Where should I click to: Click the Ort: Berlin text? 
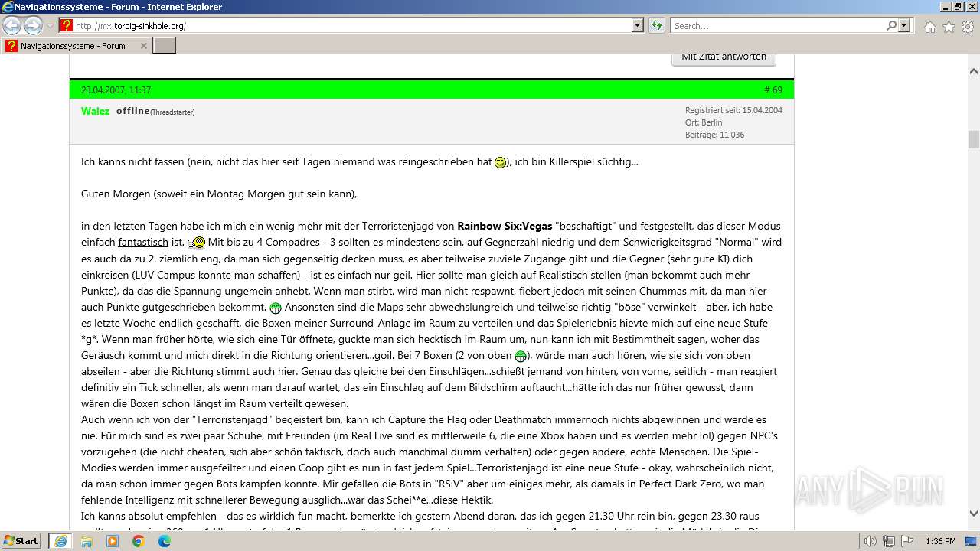[x=704, y=122]
